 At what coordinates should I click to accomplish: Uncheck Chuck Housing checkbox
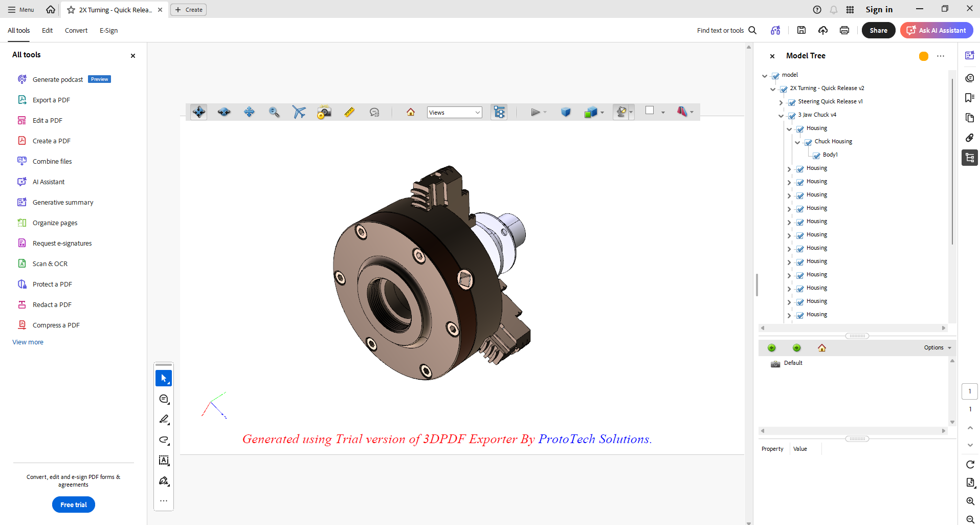tap(808, 142)
